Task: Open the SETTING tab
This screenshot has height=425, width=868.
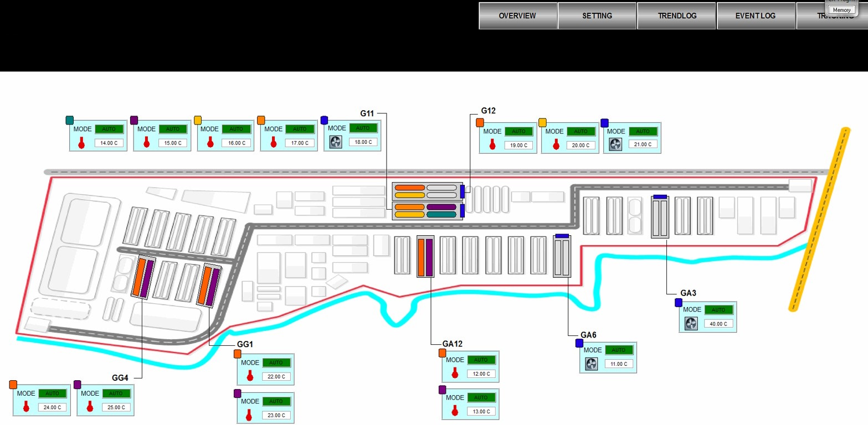Action: (x=597, y=16)
